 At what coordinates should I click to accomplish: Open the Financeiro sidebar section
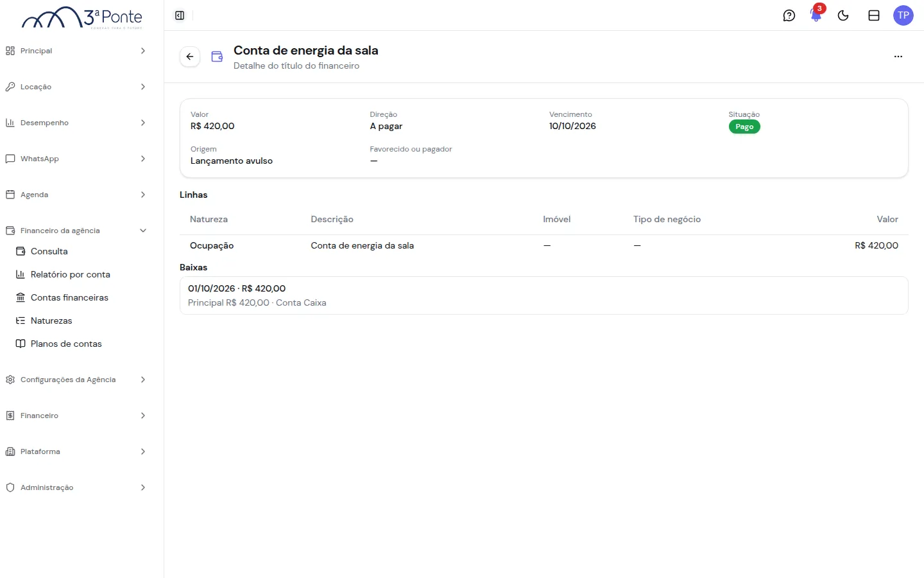pos(77,416)
